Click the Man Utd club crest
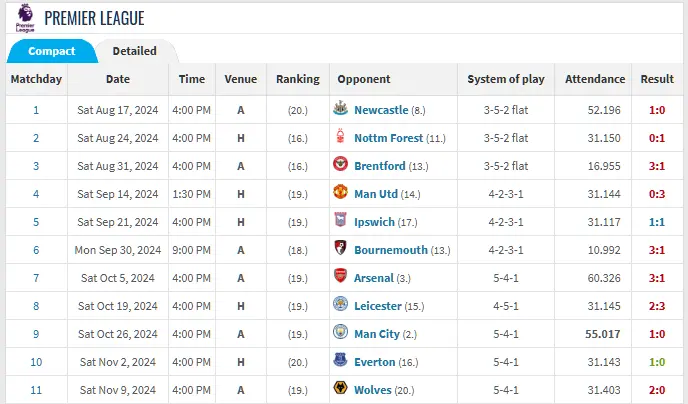688x404 pixels. coord(341,194)
